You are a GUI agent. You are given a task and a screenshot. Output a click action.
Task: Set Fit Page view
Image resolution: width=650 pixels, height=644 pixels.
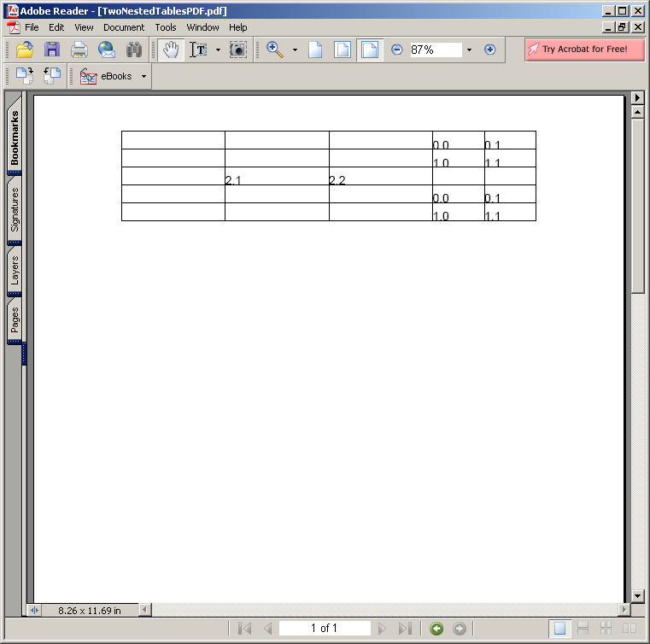tap(343, 50)
